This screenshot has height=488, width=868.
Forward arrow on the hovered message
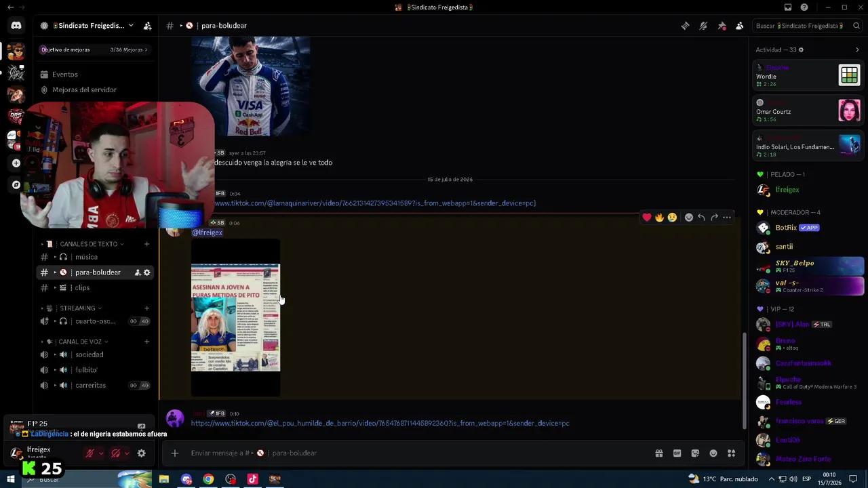[x=714, y=217]
